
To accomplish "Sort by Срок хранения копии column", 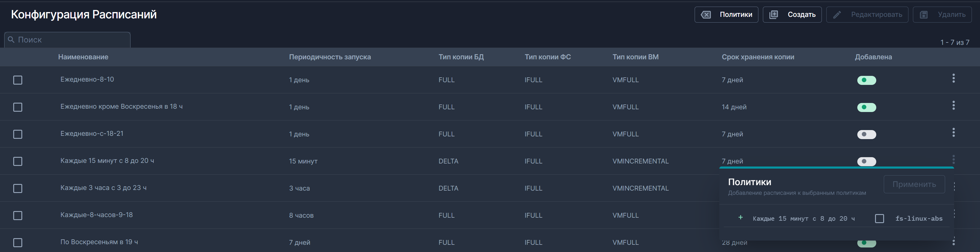I will pyautogui.click(x=757, y=57).
